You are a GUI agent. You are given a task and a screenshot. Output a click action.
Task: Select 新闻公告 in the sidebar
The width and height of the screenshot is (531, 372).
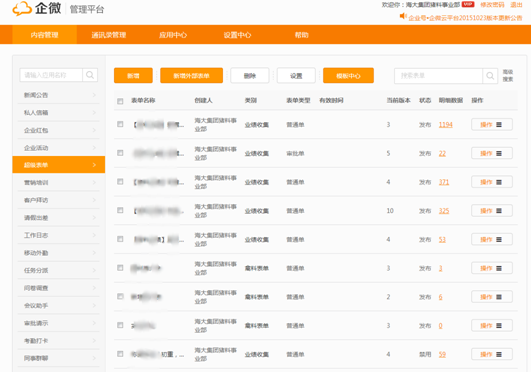pos(59,95)
